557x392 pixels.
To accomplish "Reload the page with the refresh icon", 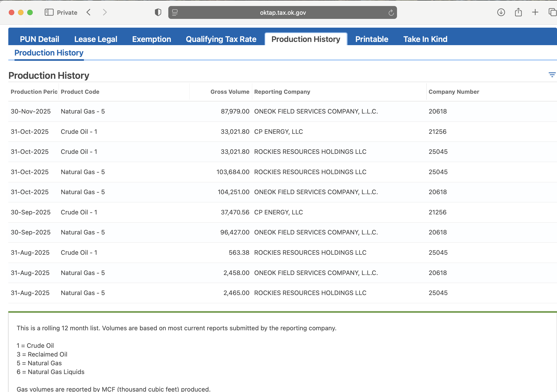I will click(391, 13).
